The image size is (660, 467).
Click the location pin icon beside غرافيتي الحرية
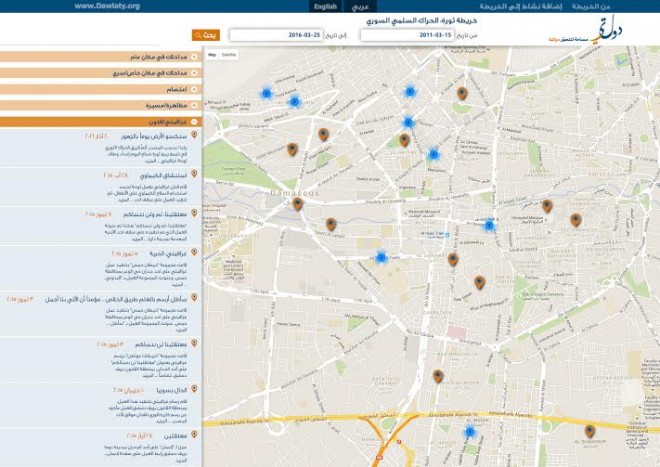tap(194, 253)
